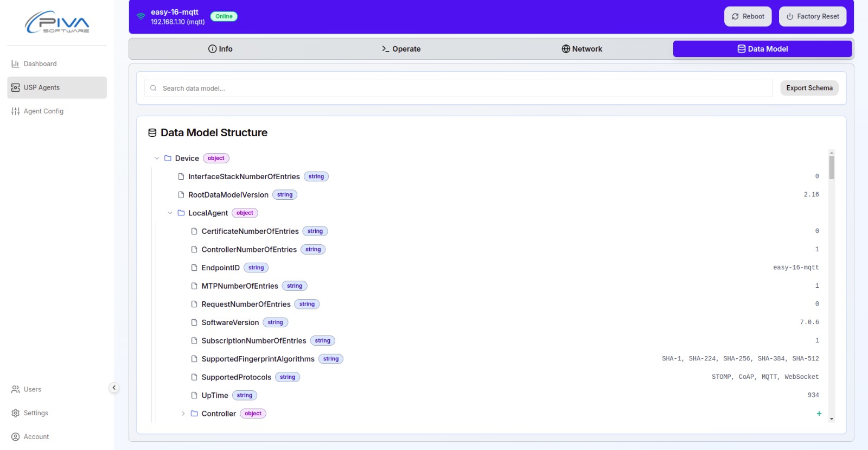Go to the Users page

click(32, 389)
